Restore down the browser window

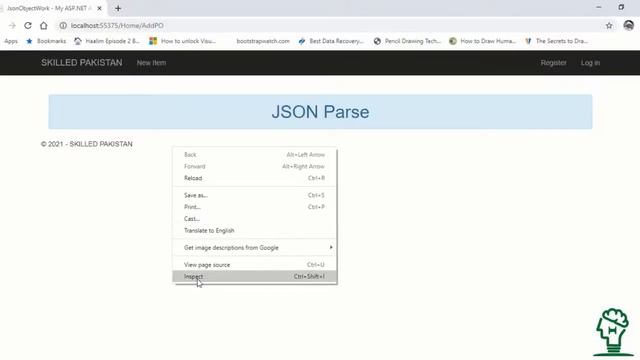621,7
